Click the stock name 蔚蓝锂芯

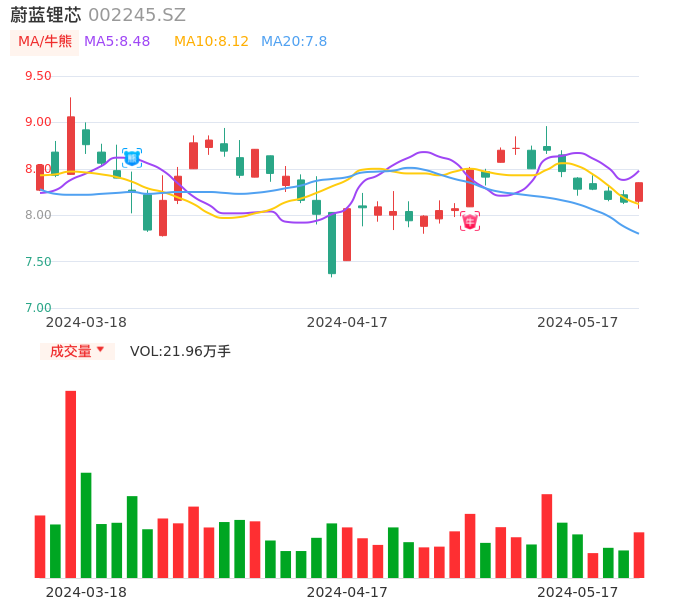pos(46,15)
